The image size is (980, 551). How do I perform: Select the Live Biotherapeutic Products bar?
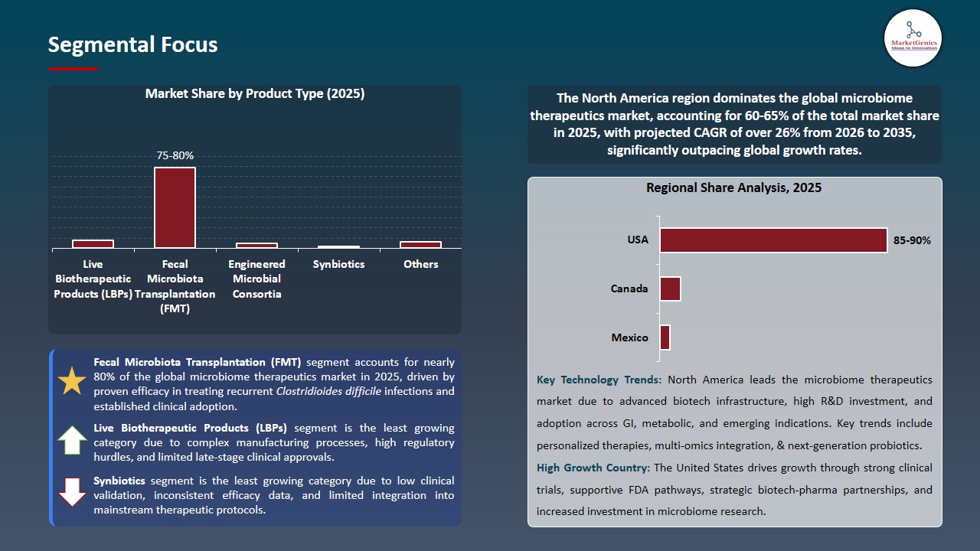pyautogui.click(x=93, y=244)
